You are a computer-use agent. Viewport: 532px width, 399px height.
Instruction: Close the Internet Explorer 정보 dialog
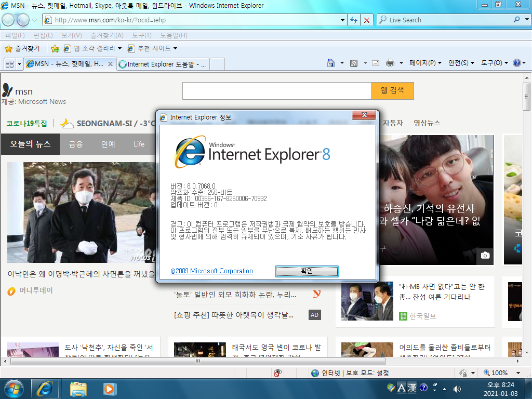pyautogui.click(x=364, y=115)
